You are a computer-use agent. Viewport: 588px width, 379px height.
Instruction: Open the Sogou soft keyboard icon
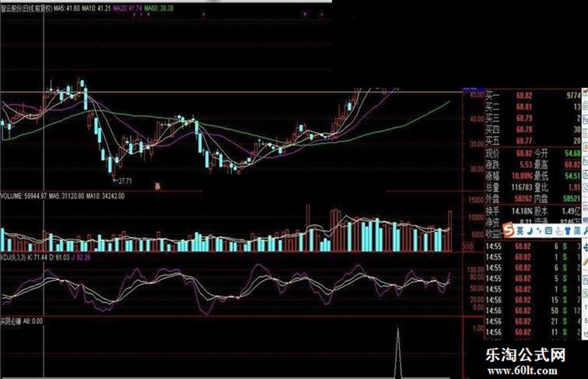tap(548, 231)
